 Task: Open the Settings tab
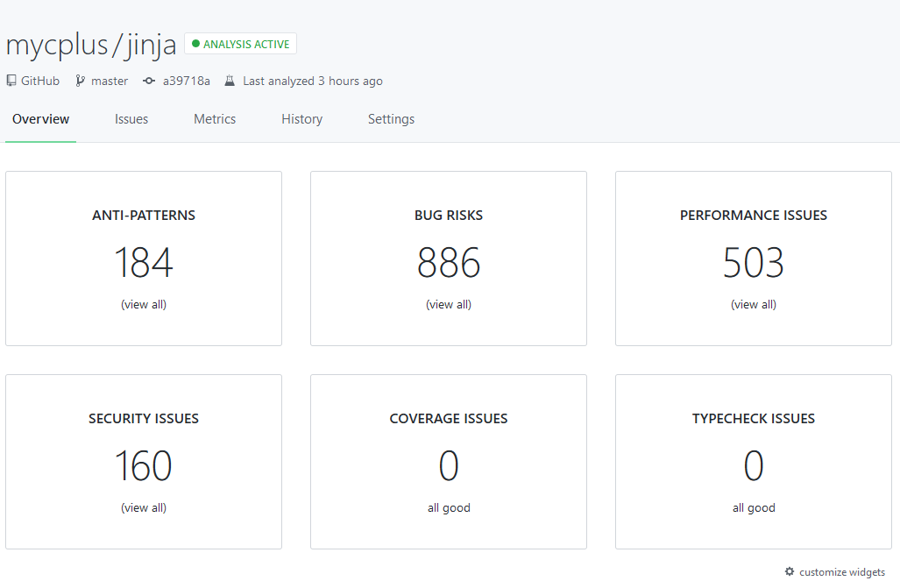click(x=391, y=119)
